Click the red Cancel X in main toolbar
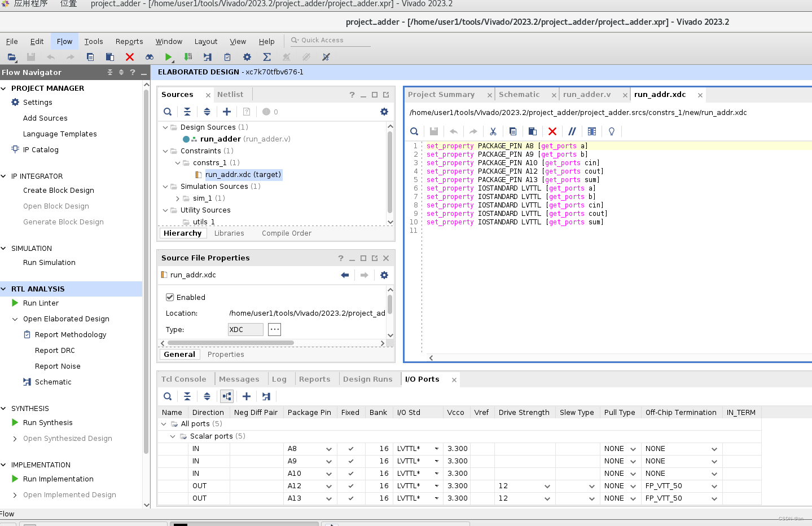This screenshot has width=812, height=526. tap(130, 57)
